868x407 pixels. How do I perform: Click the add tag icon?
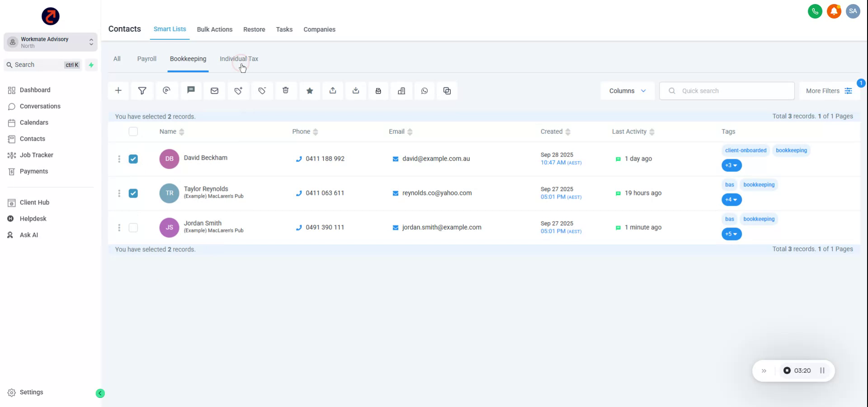[x=238, y=90]
